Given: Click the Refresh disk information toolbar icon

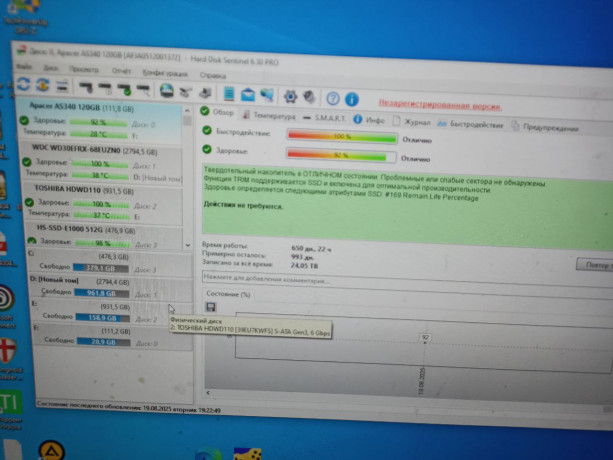Looking at the screenshot, I should click(x=23, y=84).
